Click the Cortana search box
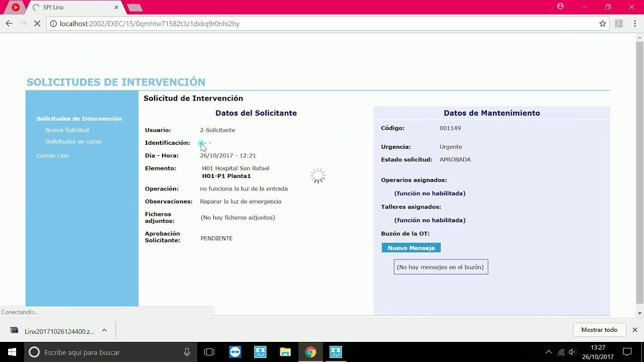 (x=111, y=352)
